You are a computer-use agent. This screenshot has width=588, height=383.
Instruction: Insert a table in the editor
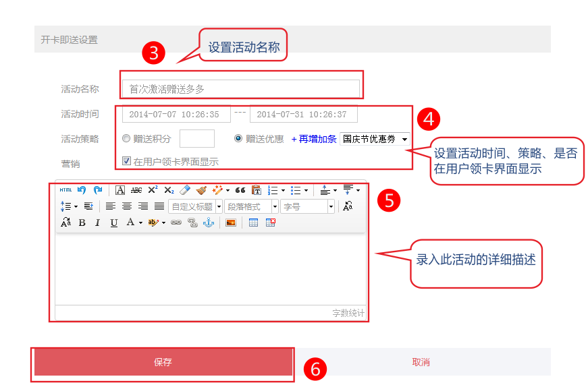coord(254,223)
